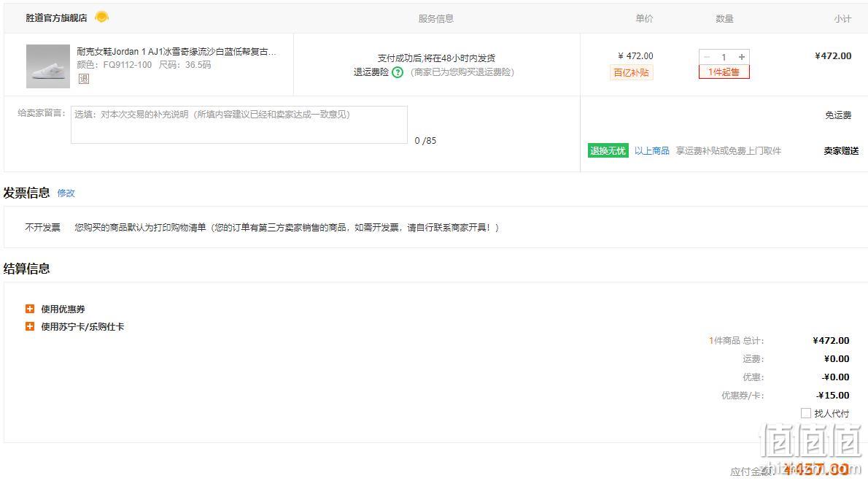Decrease quantity with the minus button
Viewport: 868px width, 481px height.
tap(707, 57)
